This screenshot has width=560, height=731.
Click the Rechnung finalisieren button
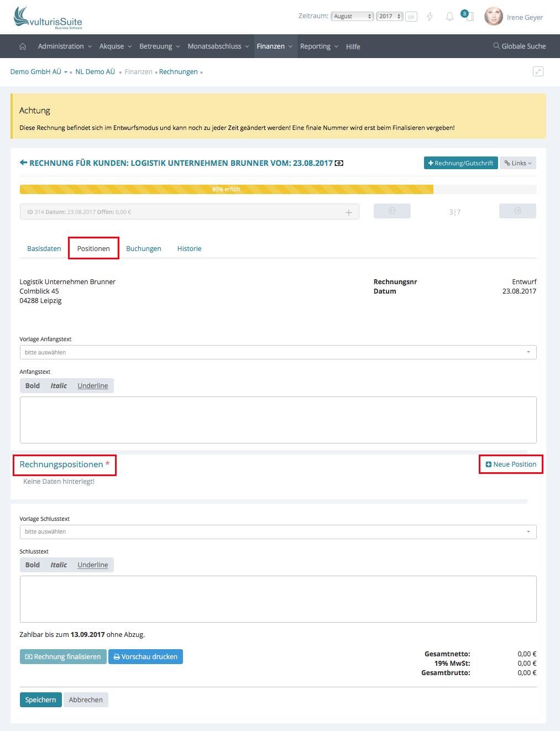[x=63, y=657]
